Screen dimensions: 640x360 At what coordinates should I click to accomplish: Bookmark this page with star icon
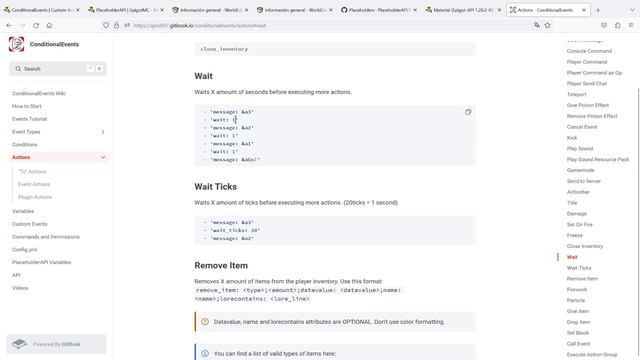pos(548,25)
